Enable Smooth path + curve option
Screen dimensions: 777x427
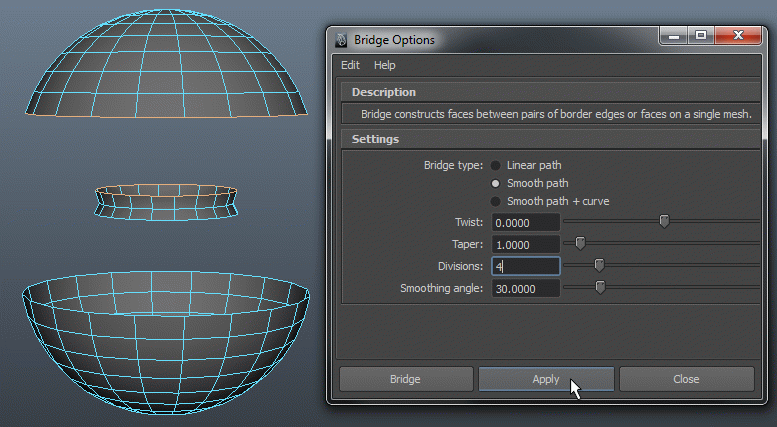(496, 201)
